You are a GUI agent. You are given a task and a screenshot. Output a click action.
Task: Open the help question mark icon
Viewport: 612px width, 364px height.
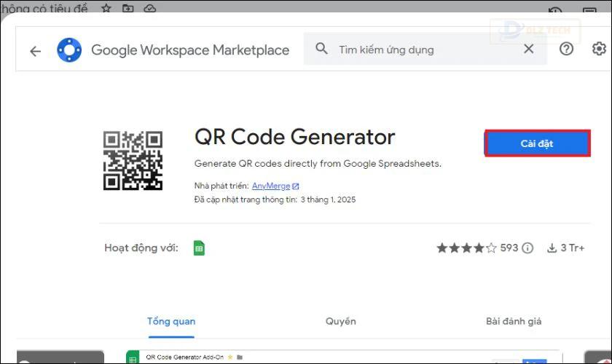tap(566, 49)
